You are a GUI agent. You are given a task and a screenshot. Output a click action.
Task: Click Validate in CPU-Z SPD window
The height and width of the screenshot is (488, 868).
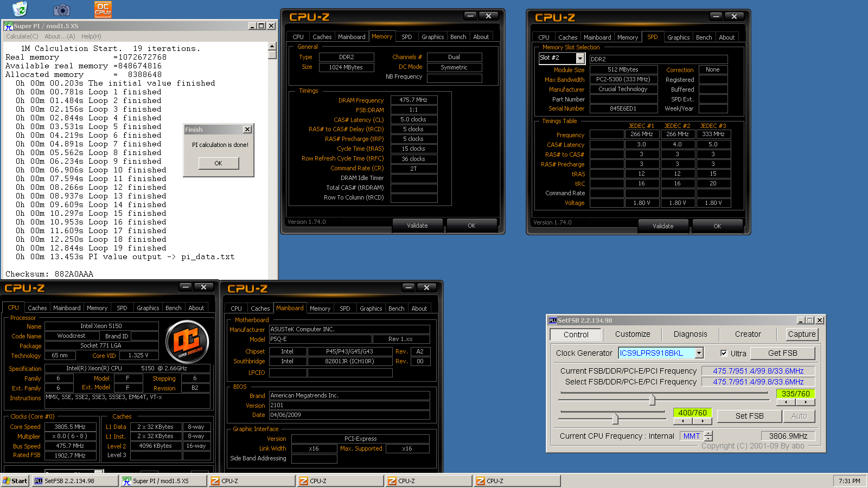click(x=663, y=226)
